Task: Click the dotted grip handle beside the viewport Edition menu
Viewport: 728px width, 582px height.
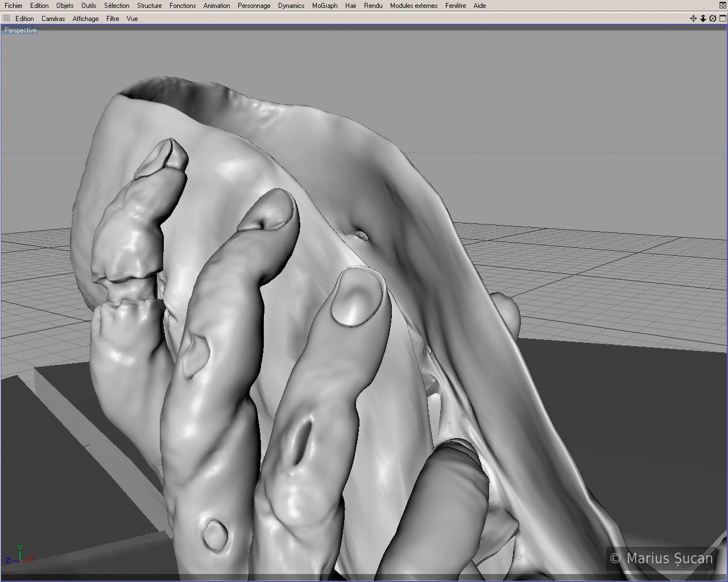Action: pyautogui.click(x=7, y=19)
